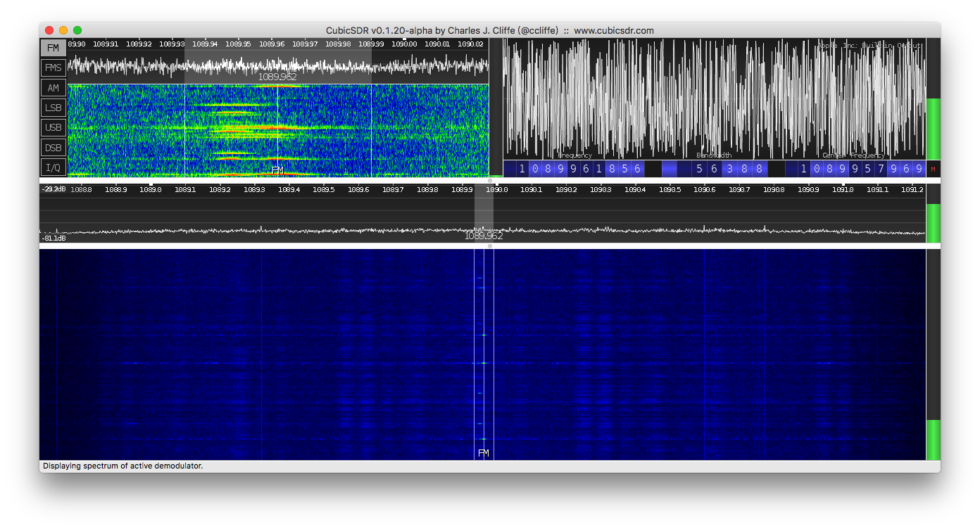980x529 pixels.
Task: Click the audio scope waveform display
Action: point(715,98)
